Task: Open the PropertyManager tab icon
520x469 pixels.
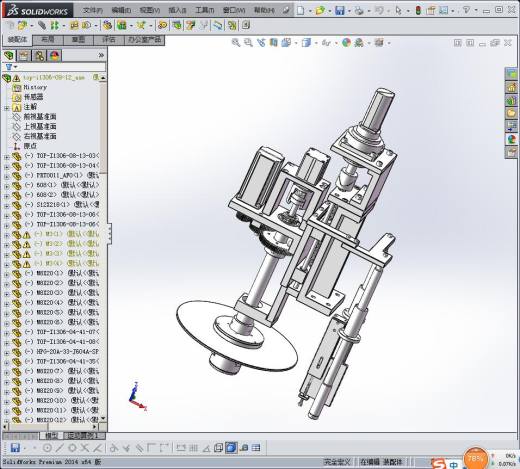Action: point(24,55)
